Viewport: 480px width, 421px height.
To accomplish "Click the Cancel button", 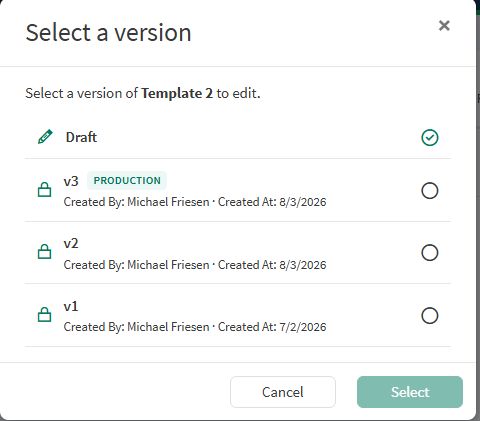I will coord(283,392).
